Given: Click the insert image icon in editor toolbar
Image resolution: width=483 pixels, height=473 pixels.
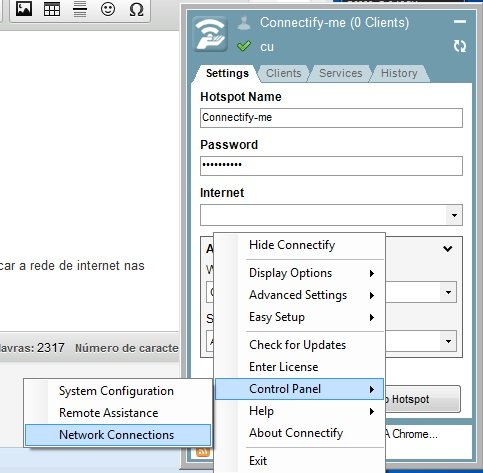Looking at the screenshot, I should 24,9.
